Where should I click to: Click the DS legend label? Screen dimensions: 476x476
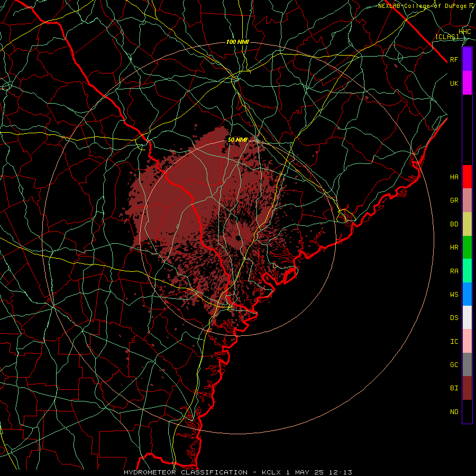(x=454, y=318)
